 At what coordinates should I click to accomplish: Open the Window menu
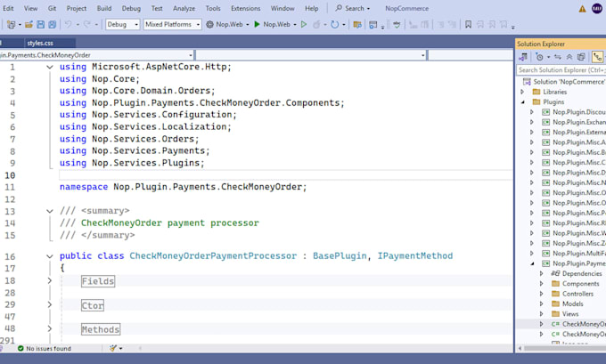pyautogui.click(x=283, y=8)
